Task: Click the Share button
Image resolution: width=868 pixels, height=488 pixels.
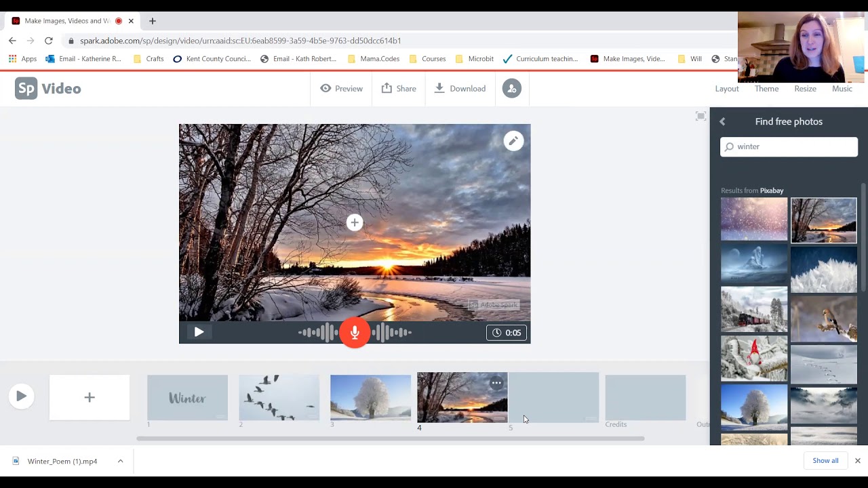Action: coord(399,89)
